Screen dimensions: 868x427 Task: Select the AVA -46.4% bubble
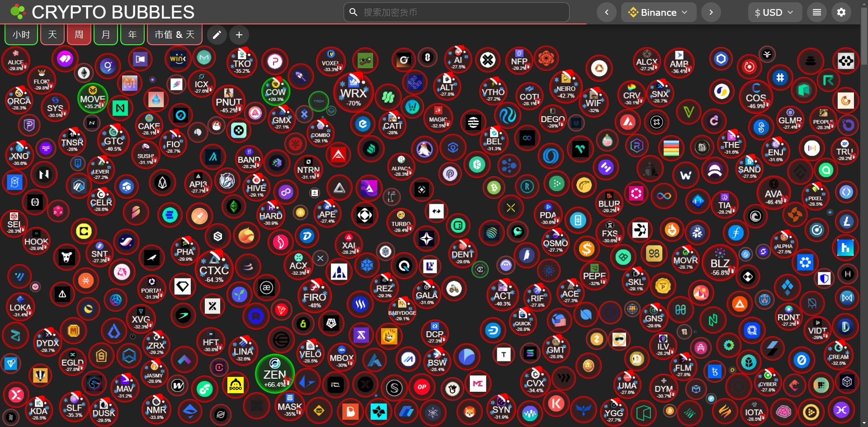(x=774, y=192)
